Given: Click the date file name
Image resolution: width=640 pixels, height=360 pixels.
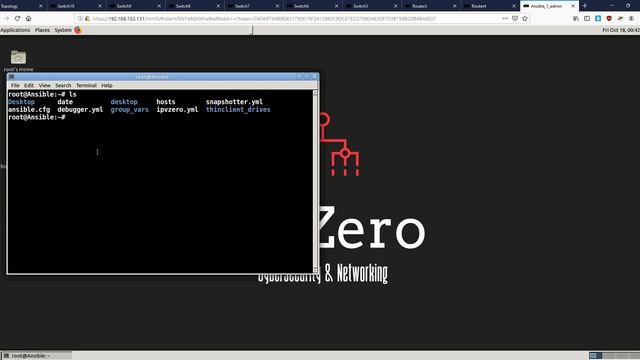Looking at the screenshot, I should (x=65, y=102).
